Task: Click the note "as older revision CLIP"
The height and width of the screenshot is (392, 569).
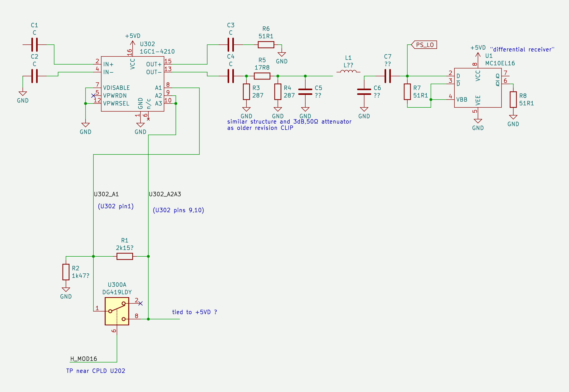Action: point(260,128)
